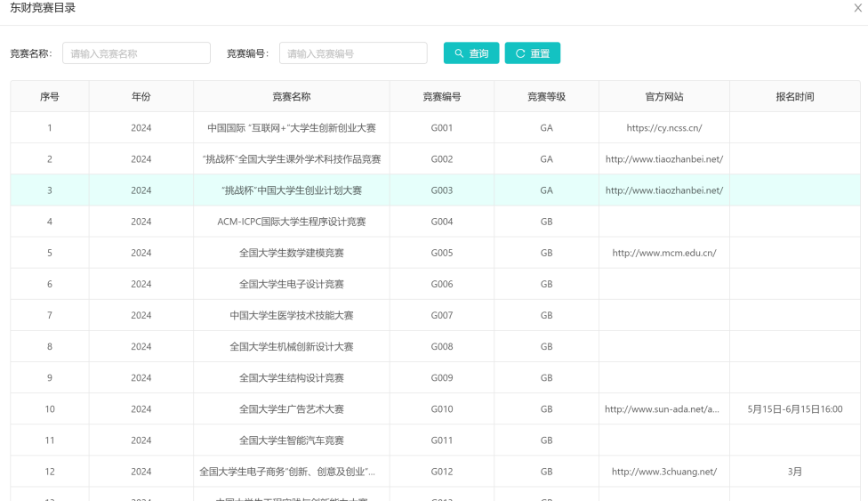This screenshot has width=868, height=501.
Task: Click the 3月 registration time cell
Action: [795, 472]
